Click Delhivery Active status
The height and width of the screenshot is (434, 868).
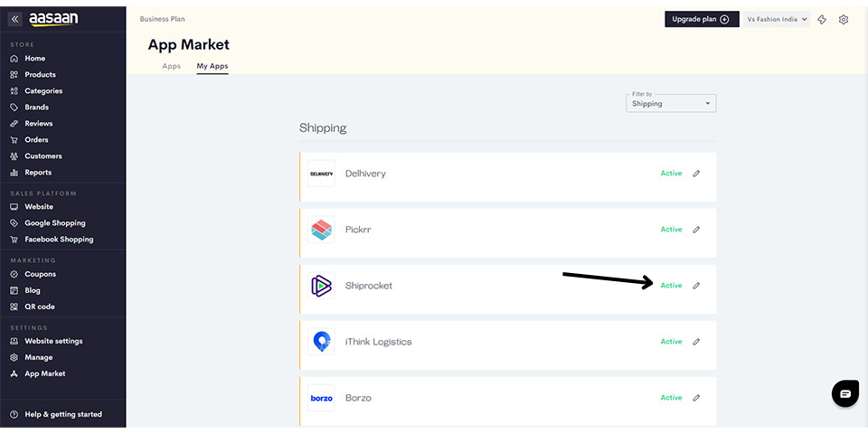point(671,174)
